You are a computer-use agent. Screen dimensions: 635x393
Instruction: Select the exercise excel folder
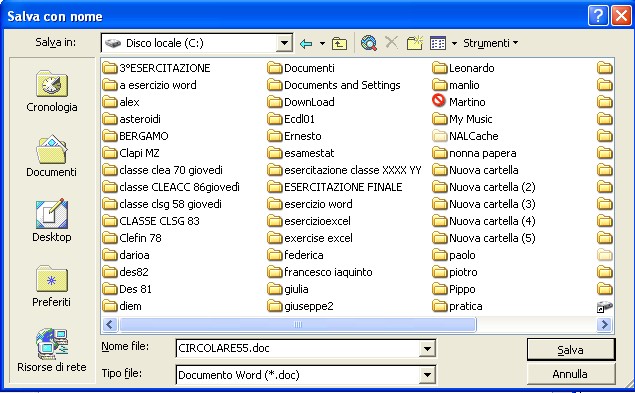(310, 238)
